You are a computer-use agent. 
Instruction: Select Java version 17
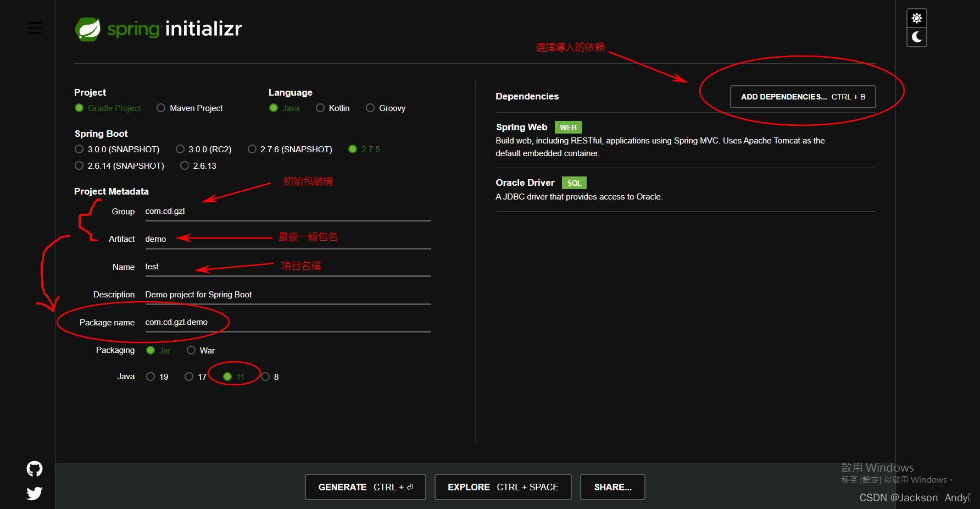196,377
